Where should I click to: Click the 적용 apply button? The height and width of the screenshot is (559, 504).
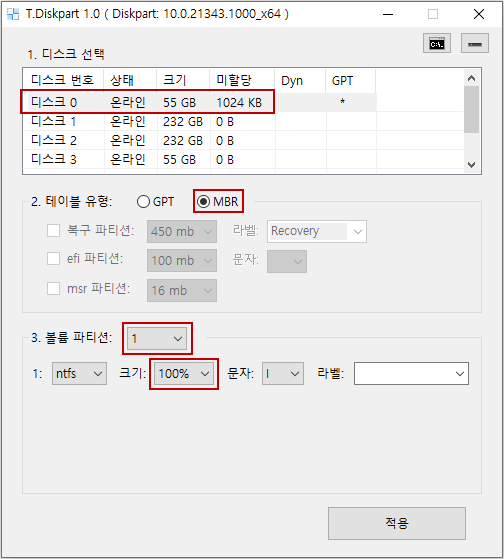click(397, 523)
